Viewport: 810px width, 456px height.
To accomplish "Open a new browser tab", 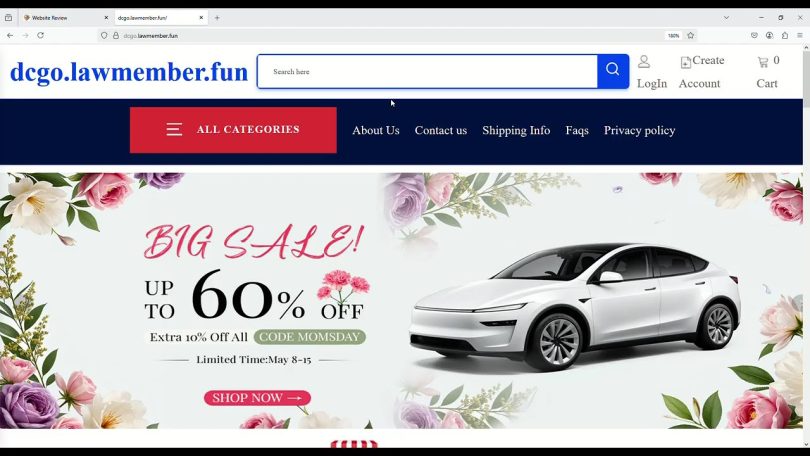I will point(217,18).
